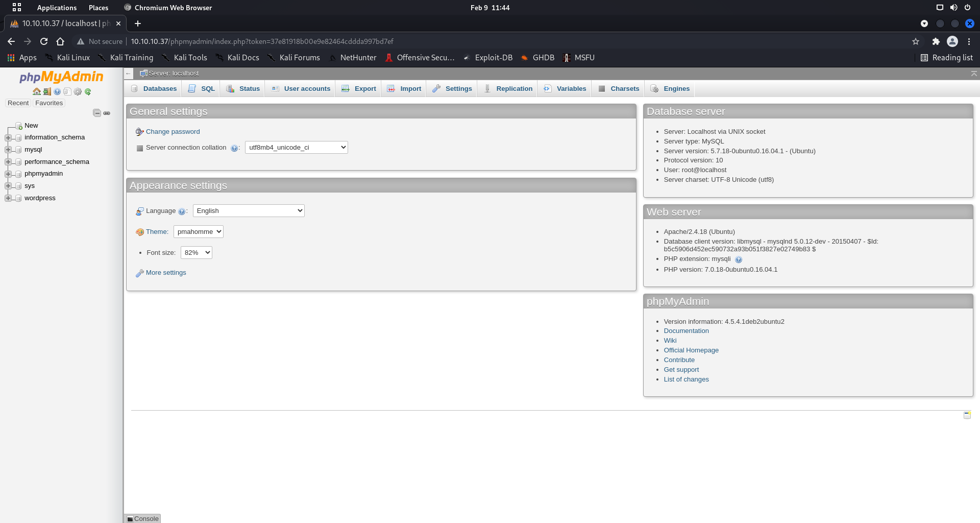Screen dimensions: 980x523
Task: Click the Log out door icon
Action: coord(47,91)
